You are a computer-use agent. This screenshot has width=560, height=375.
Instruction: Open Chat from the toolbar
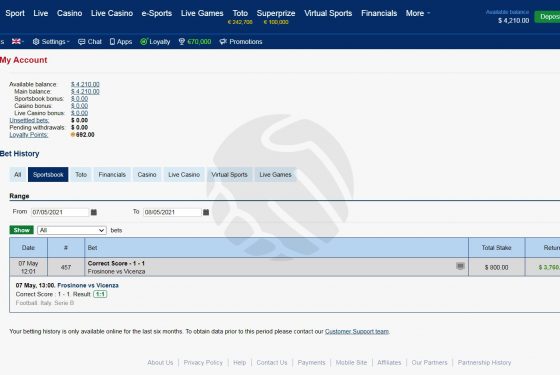[x=90, y=42]
